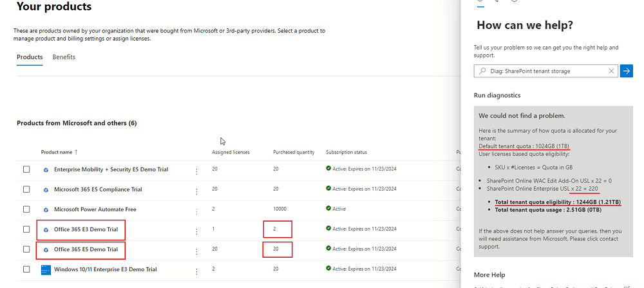Click the Enterprise Mobility + Security E5 product icon
Screen dimensions: 644x288
click(46, 169)
